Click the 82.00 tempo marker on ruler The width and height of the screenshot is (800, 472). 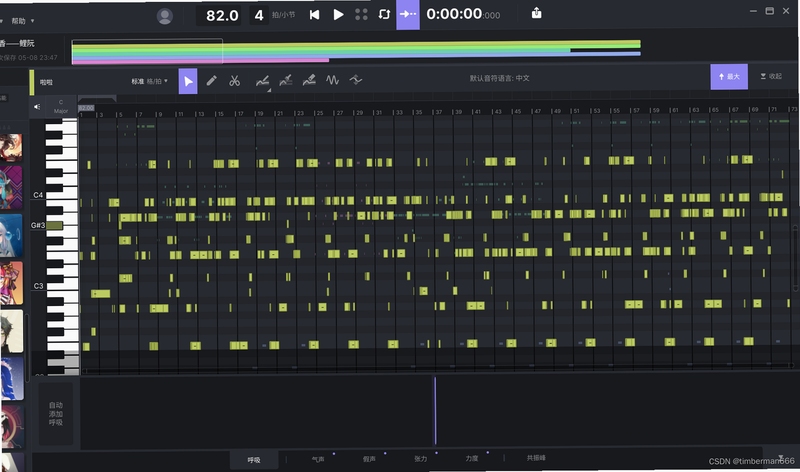86,108
